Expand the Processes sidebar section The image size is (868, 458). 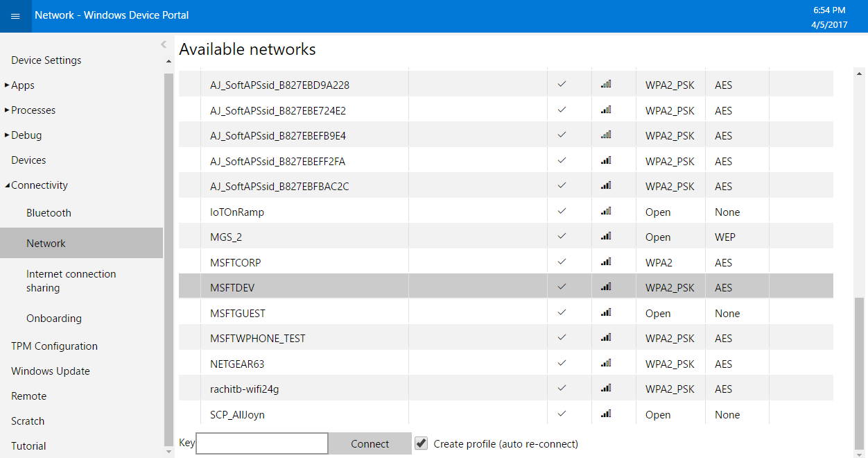click(x=7, y=110)
